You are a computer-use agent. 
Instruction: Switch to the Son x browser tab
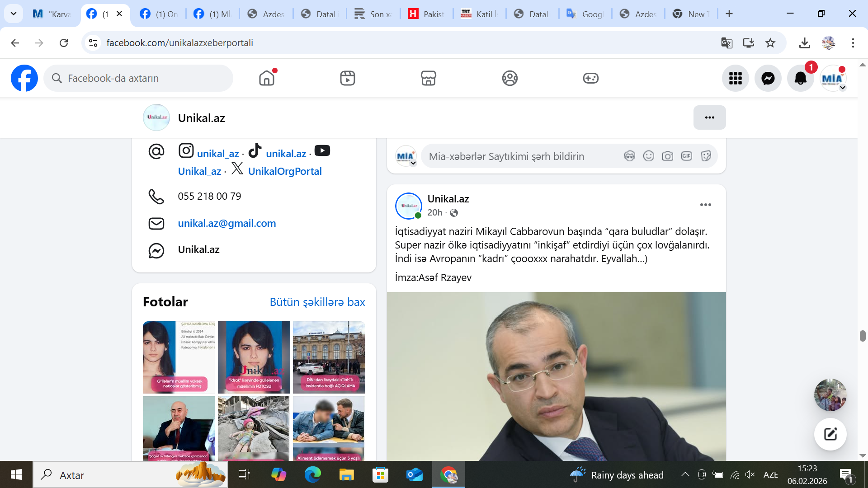[373, 14]
